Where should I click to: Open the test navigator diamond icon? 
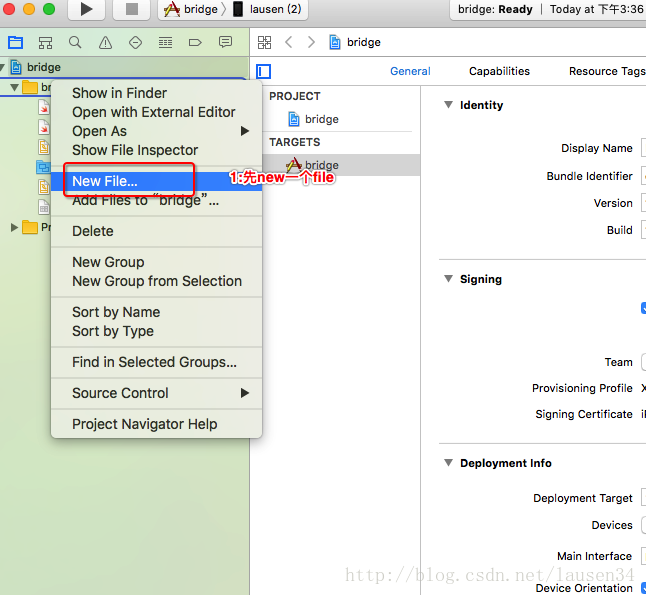[x=135, y=42]
